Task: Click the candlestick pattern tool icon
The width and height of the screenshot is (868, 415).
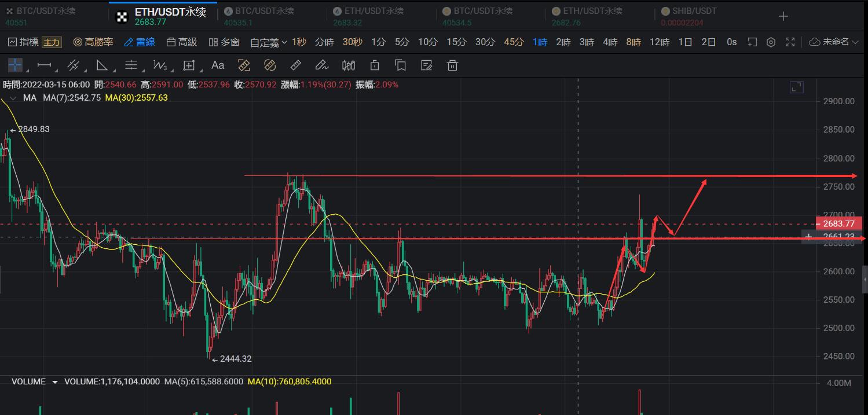Action: pyautogui.click(x=349, y=65)
